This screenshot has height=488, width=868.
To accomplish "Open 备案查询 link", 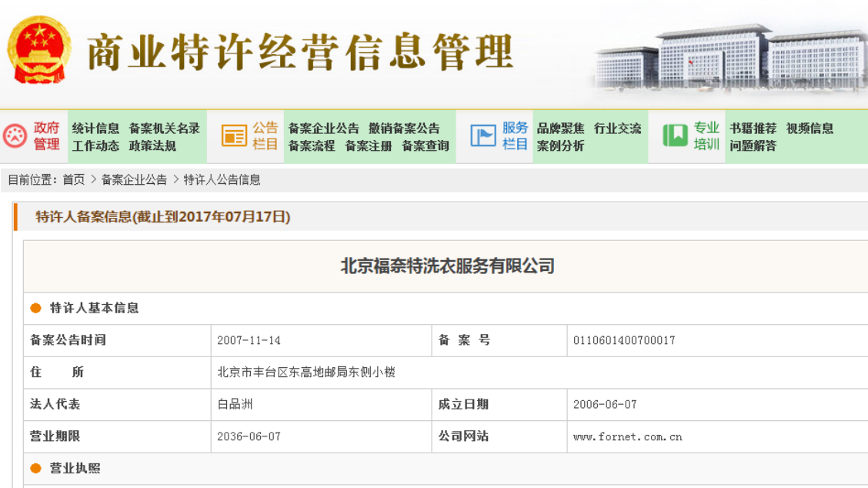I will pos(425,145).
